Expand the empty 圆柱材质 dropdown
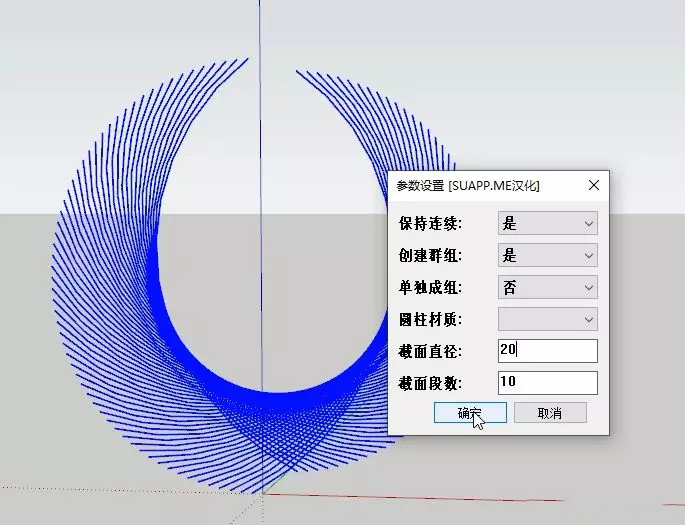Viewport: 685px width, 525px height. coord(547,319)
